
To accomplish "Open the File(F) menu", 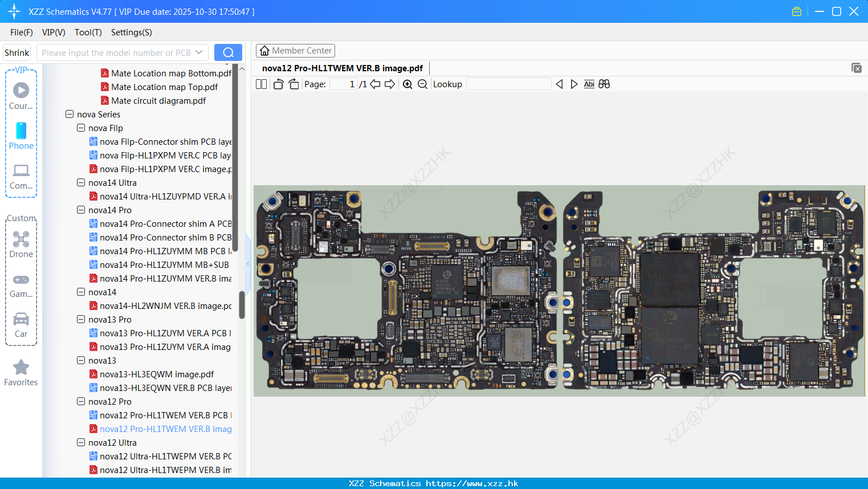I will (x=22, y=32).
